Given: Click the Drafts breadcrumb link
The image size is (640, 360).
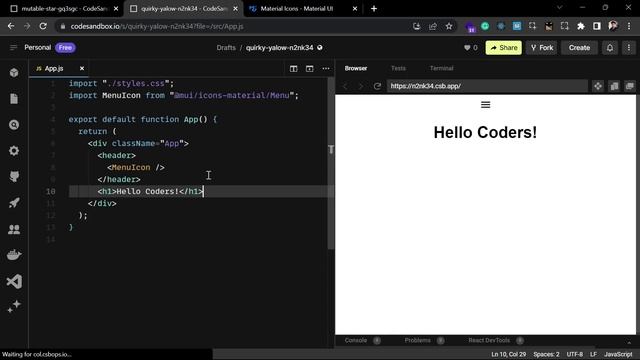Looking at the screenshot, I should [x=226, y=48].
